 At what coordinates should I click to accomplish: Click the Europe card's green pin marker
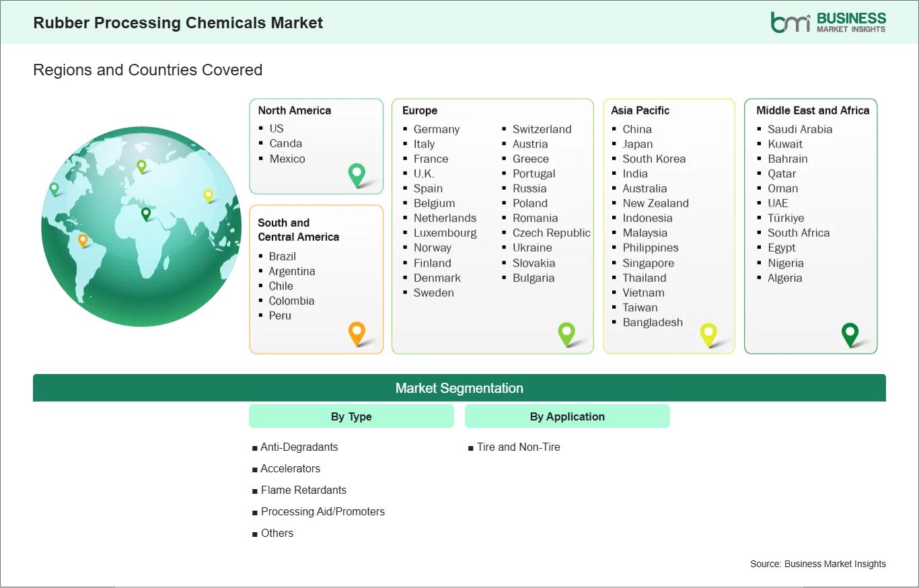(x=567, y=333)
